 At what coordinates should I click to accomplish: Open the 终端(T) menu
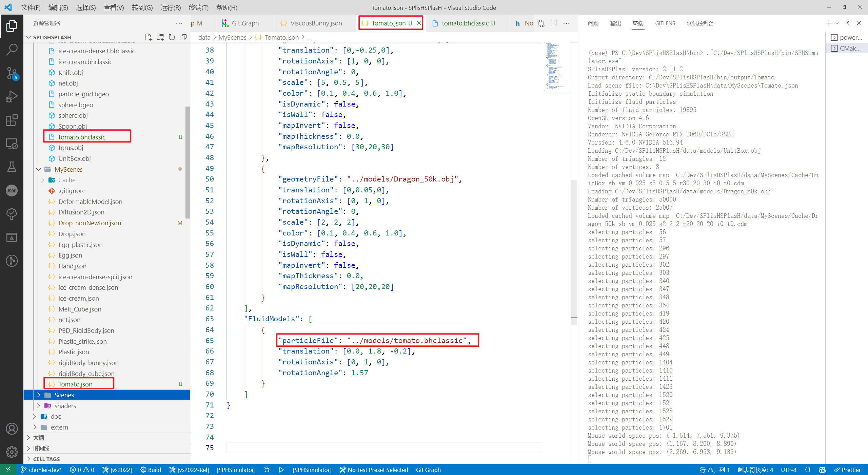(x=198, y=7)
